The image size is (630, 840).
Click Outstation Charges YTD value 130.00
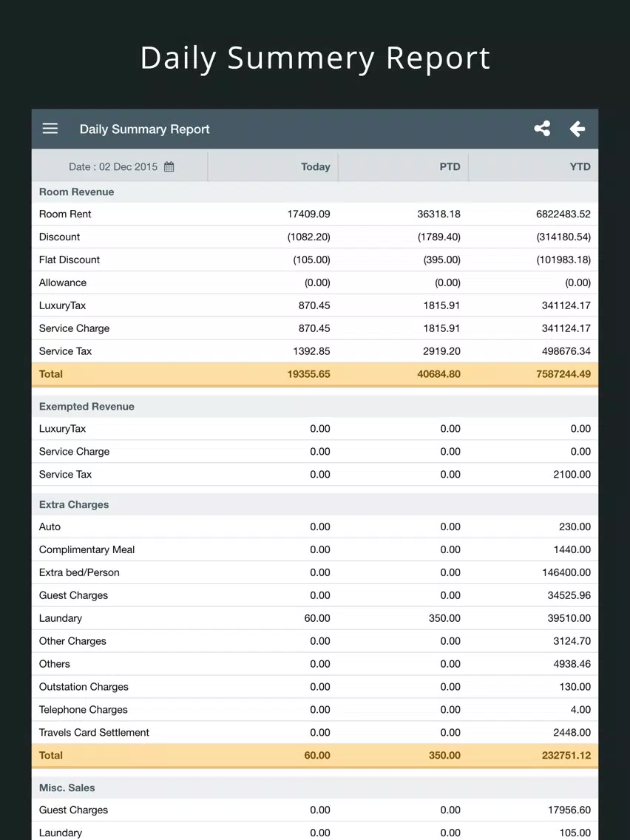(x=575, y=687)
